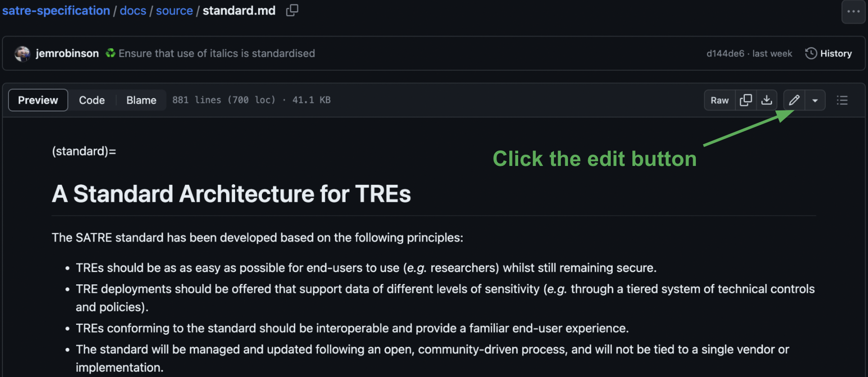Open jemrobinson's profile link
The height and width of the screenshot is (377, 868).
tap(67, 54)
